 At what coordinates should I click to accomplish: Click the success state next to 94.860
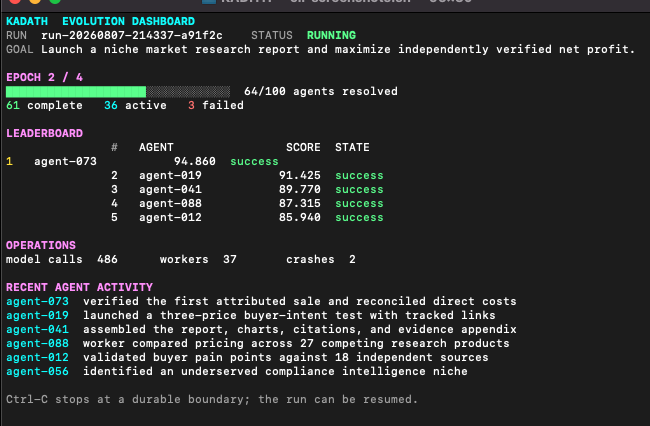coord(254,162)
